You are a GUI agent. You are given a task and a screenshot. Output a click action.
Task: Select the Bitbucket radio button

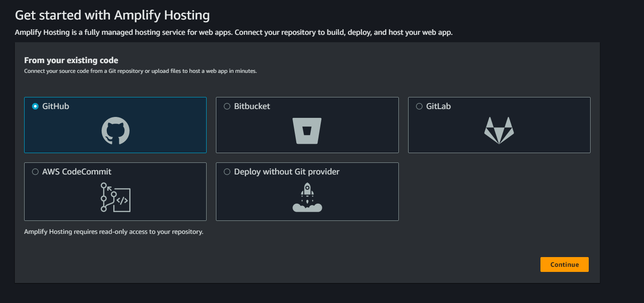pyautogui.click(x=227, y=106)
